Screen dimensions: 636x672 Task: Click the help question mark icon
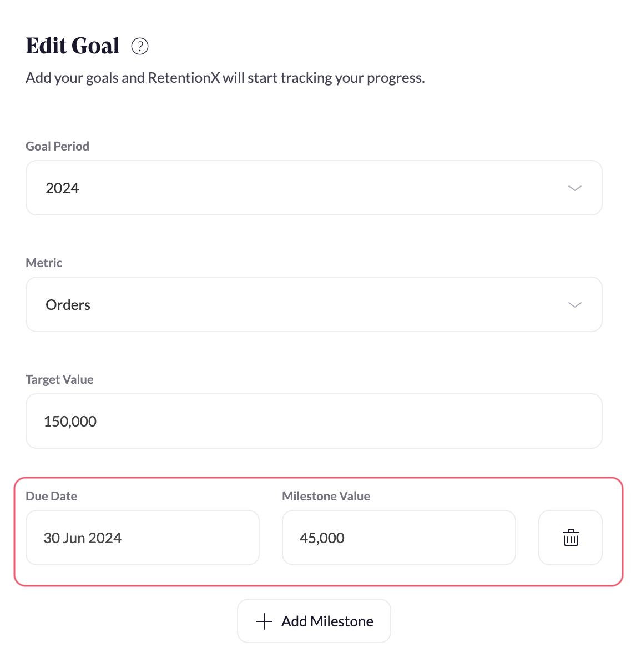pyautogui.click(x=140, y=46)
